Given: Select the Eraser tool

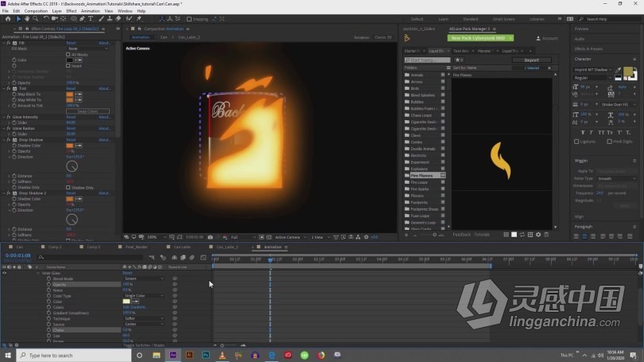Looking at the screenshot, I should tap(118, 19).
